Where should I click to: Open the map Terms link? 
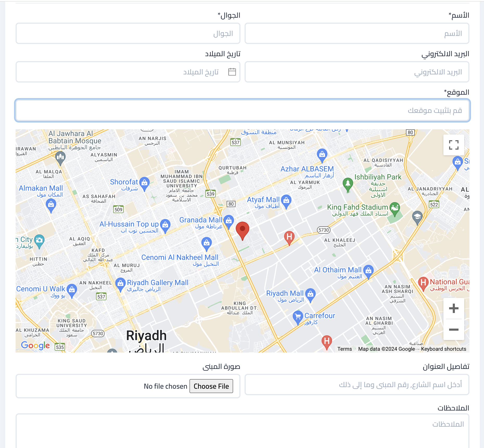[x=345, y=349]
